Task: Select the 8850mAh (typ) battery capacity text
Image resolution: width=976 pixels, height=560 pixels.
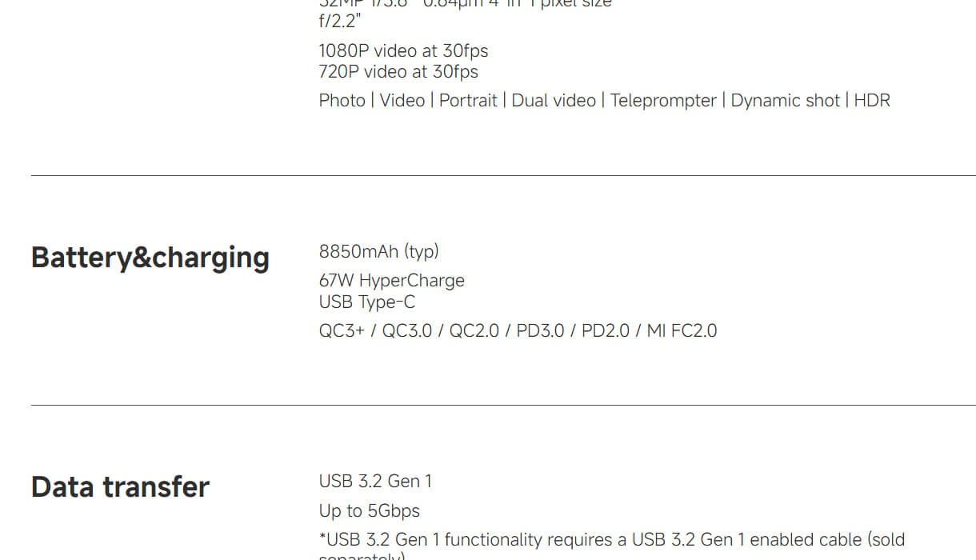Action: pyautogui.click(x=378, y=251)
